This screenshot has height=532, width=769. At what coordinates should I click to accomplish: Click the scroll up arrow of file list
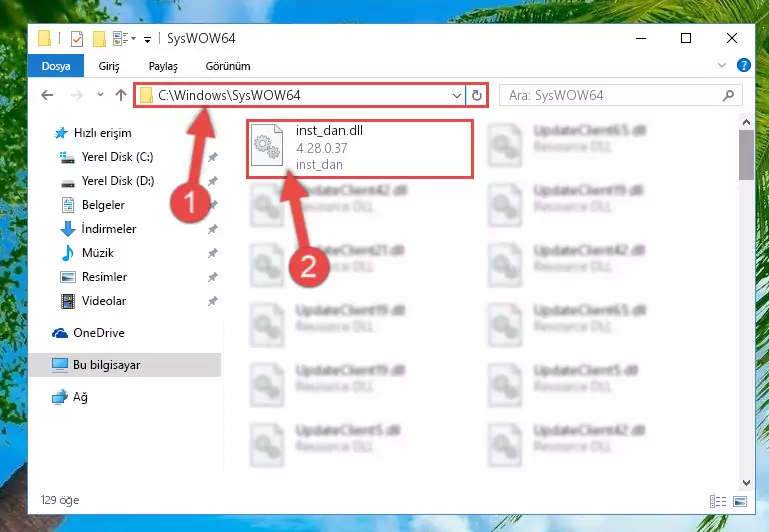[746, 122]
